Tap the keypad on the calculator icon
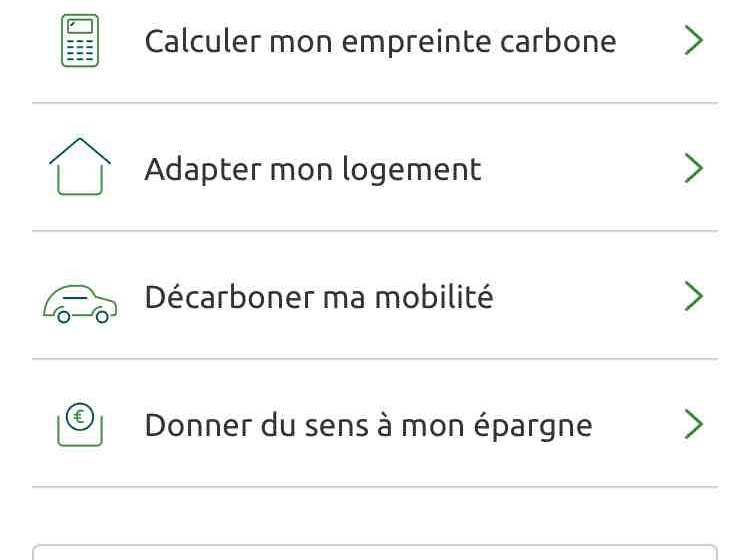 pyautogui.click(x=80, y=50)
